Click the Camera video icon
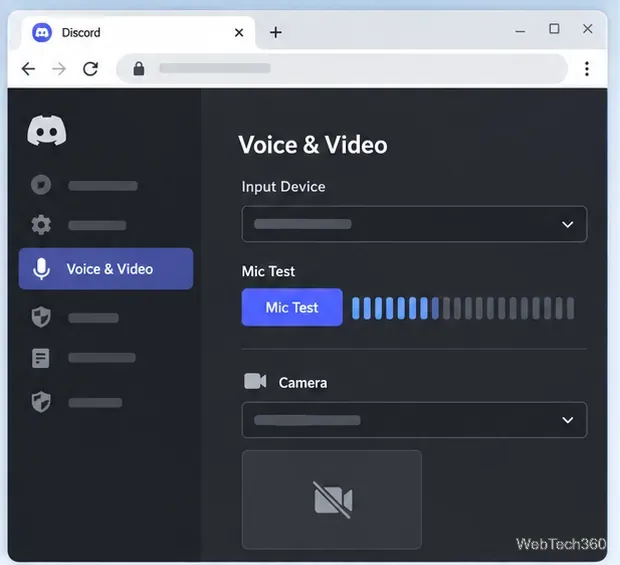620x565 pixels. pos(255,382)
